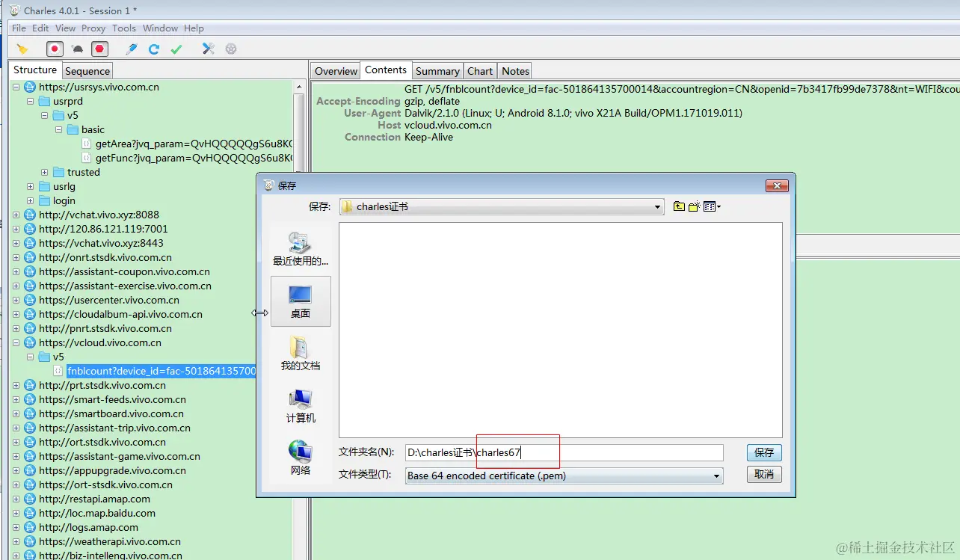Click the Compose pen icon in the toolbar
The height and width of the screenshot is (560, 960).
pos(132,49)
